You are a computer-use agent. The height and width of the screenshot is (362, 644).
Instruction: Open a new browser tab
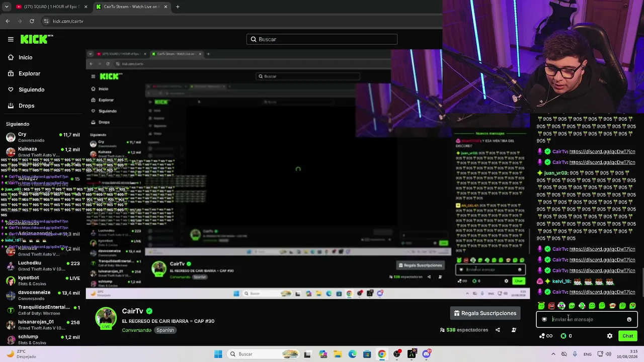click(178, 7)
